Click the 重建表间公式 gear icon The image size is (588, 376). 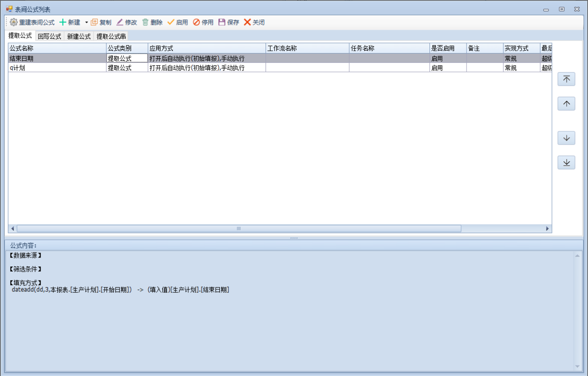pyautogui.click(x=14, y=22)
